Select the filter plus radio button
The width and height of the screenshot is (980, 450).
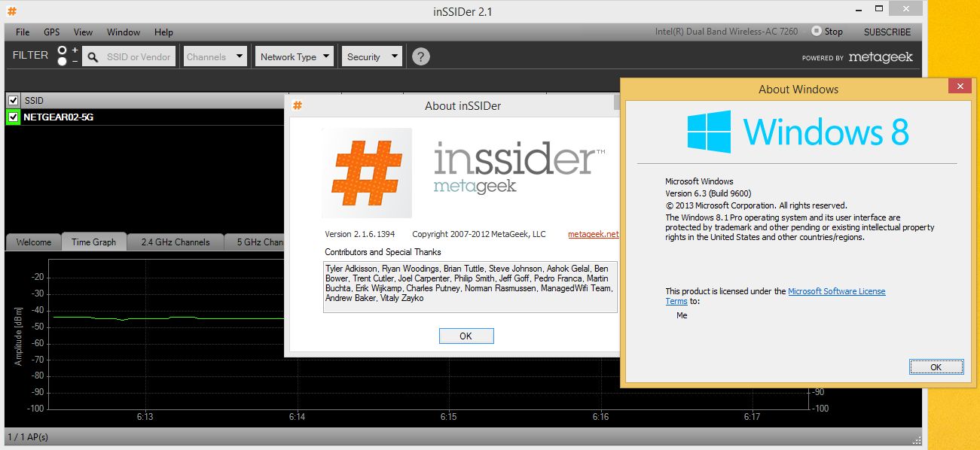[62, 50]
